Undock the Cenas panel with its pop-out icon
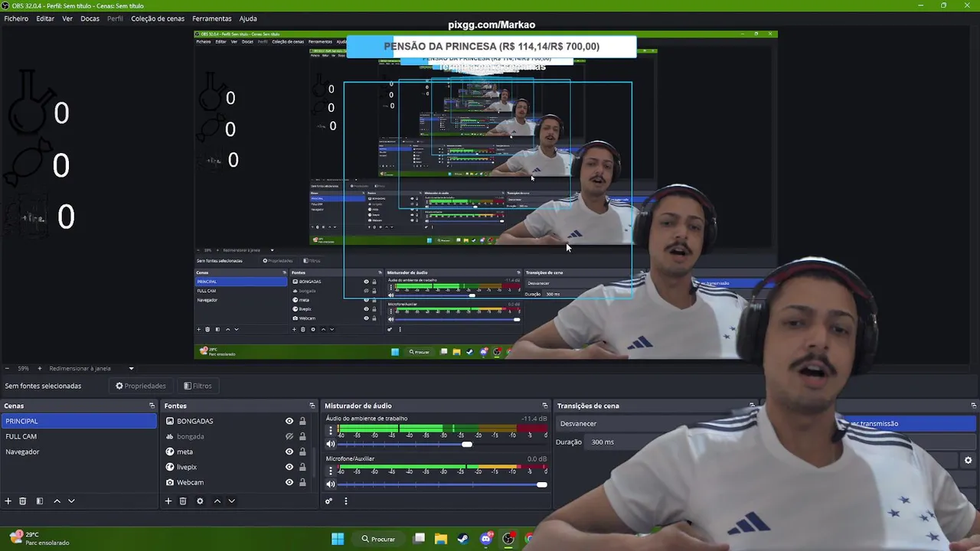This screenshot has height=551, width=980. click(x=152, y=406)
